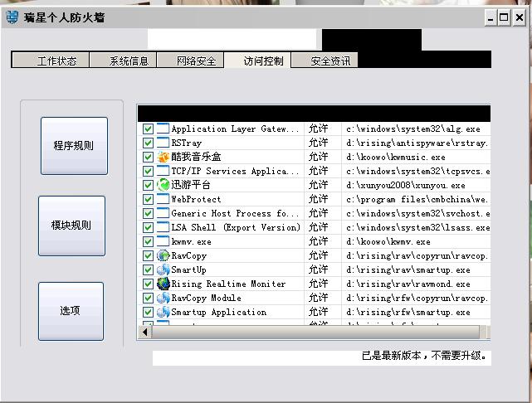Image resolution: width=532 pixels, height=403 pixels.
Task: Open the 模块规则 module rules
Action: pyautogui.click(x=71, y=226)
